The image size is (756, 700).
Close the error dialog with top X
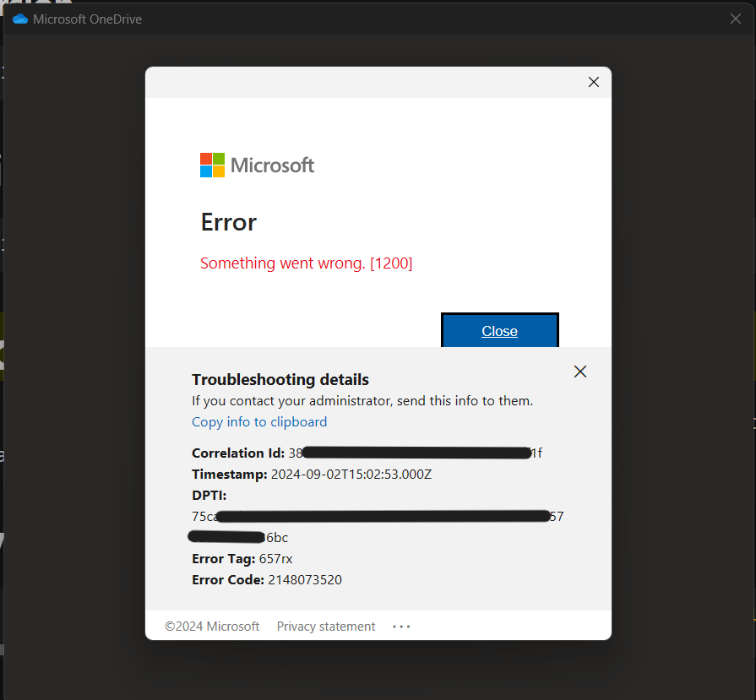(594, 82)
